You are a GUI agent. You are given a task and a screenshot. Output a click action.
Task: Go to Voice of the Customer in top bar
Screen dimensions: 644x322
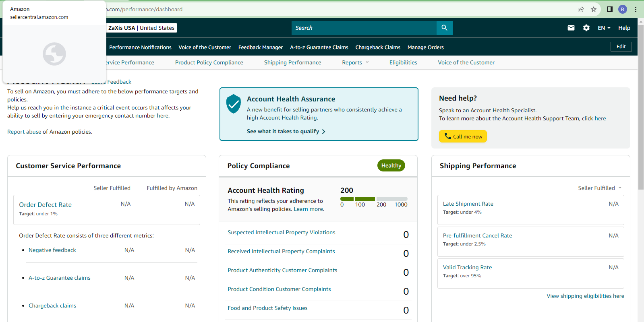click(x=205, y=47)
